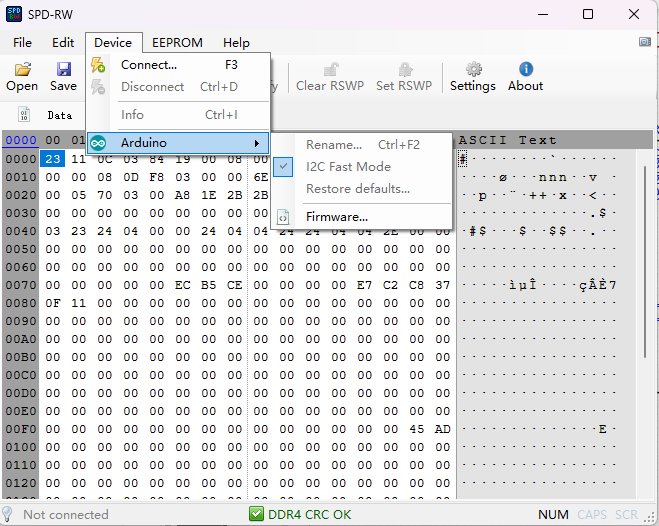The width and height of the screenshot is (659, 526).
Task: Open the EEPROM menu
Action: 177,42
